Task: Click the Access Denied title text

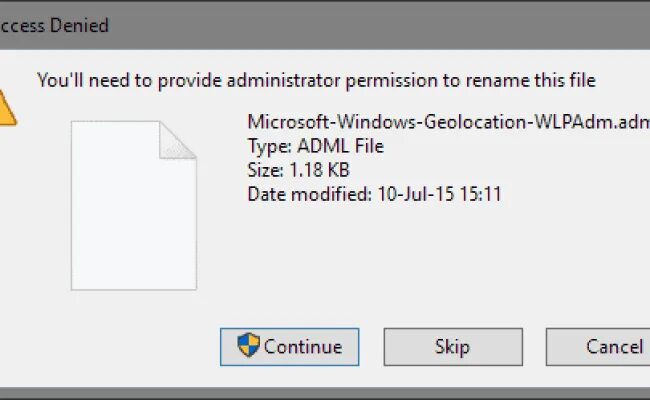Action: tap(55, 25)
